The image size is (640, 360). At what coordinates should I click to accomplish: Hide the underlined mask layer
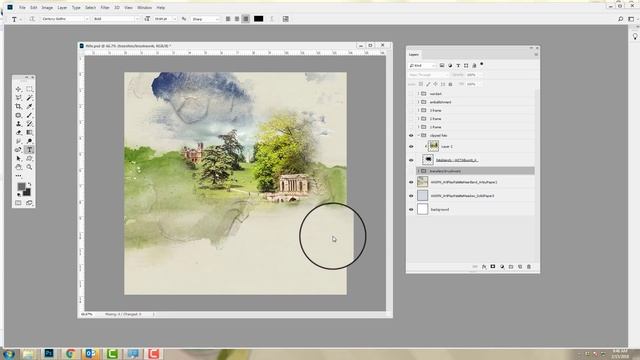[x=411, y=160]
